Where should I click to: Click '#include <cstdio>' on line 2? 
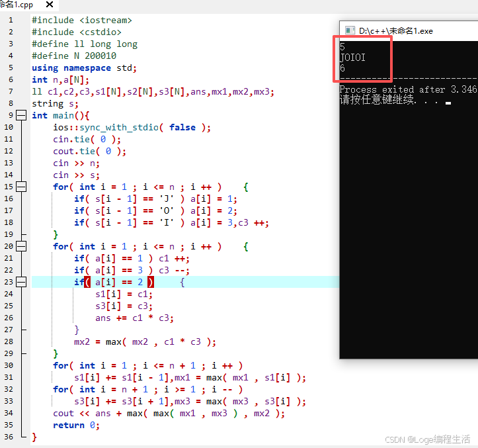click(77, 32)
